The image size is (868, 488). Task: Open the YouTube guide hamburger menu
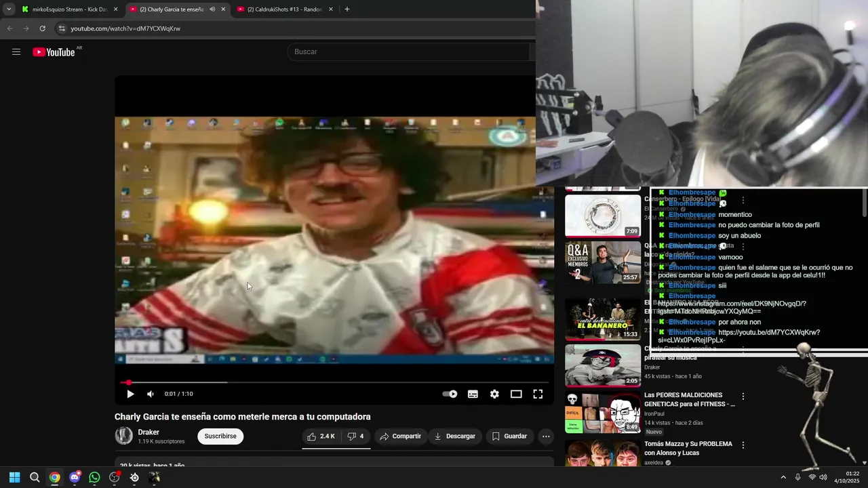click(x=16, y=52)
